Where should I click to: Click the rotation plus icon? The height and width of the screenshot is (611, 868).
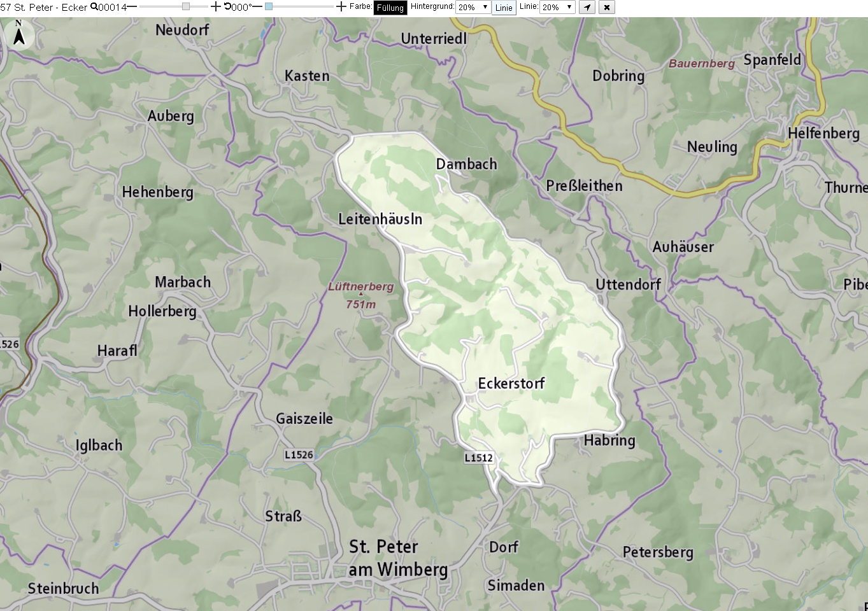(x=341, y=7)
